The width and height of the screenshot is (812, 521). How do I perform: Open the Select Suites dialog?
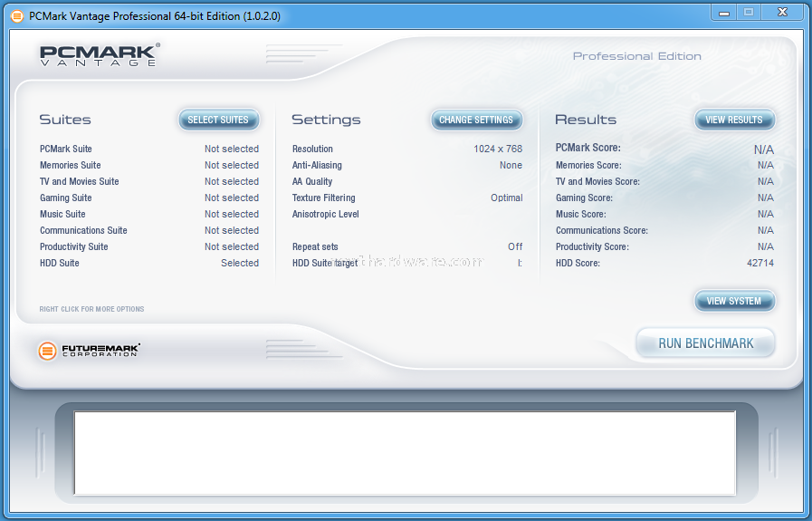pyautogui.click(x=218, y=120)
